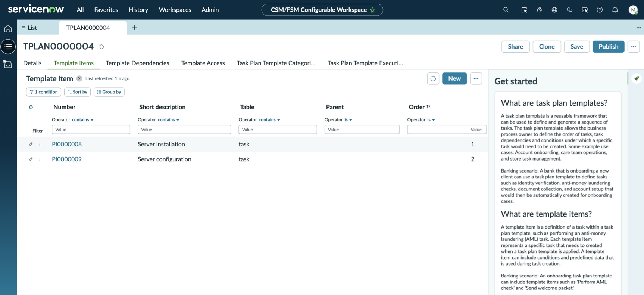Publish the task plan template
This screenshot has height=295, width=644.
(608, 47)
